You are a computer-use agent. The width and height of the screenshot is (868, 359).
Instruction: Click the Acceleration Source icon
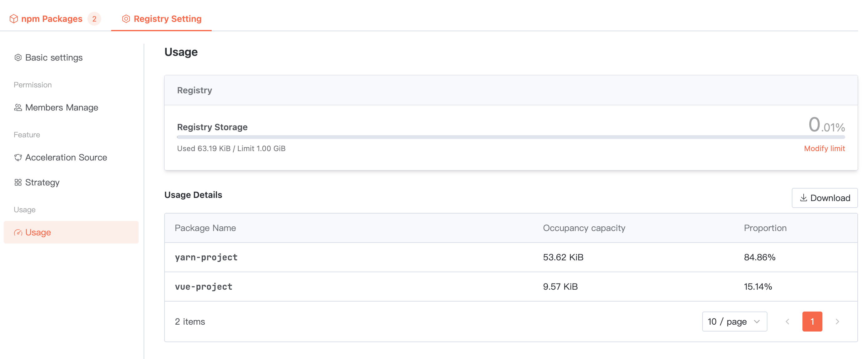pyautogui.click(x=18, y=158)
